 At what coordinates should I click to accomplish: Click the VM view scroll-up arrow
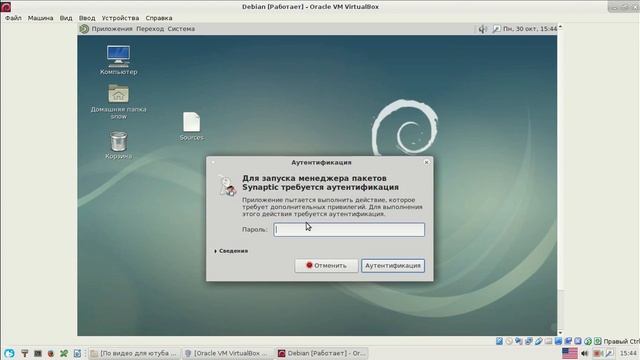pyautogui.click(x=560, y=27)
